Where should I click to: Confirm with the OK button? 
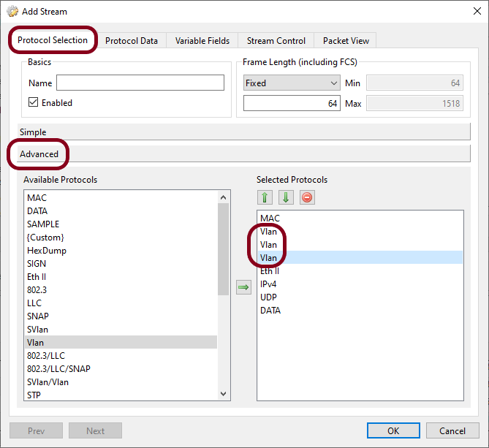coord(393,430)
